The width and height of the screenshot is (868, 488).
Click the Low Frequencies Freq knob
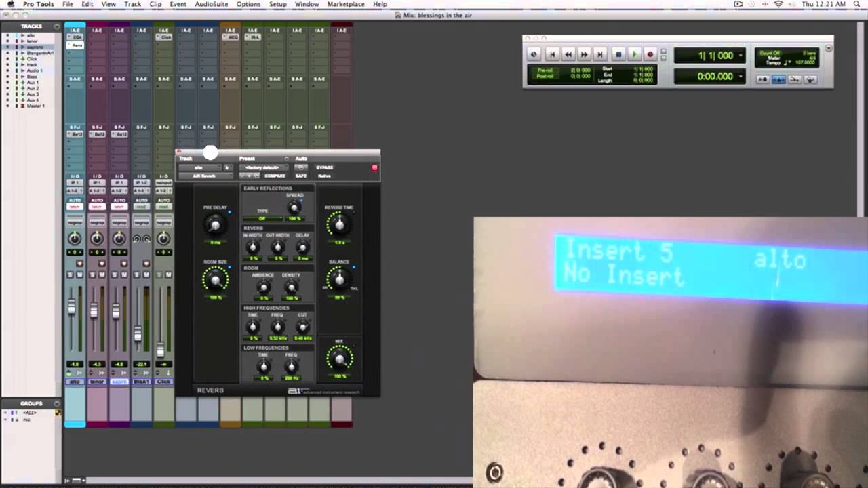pos(291,367)
